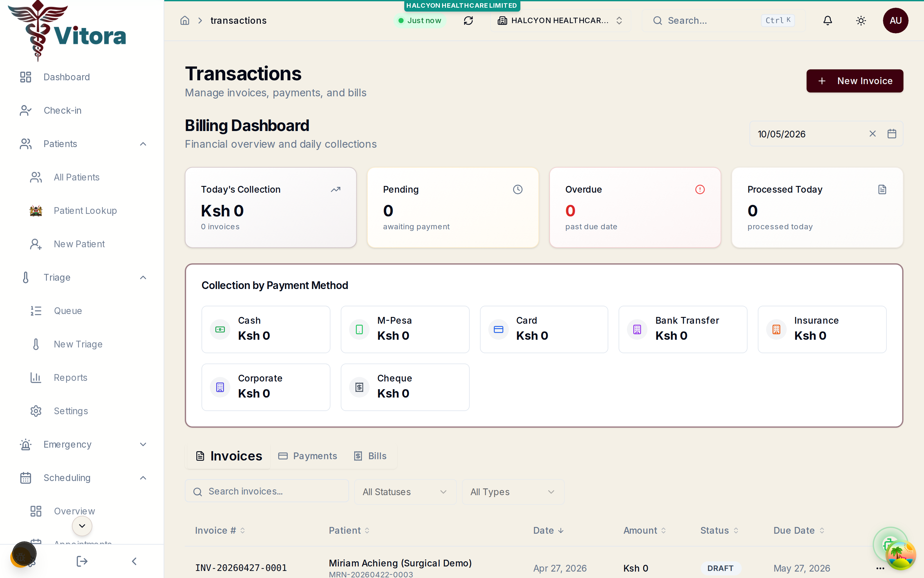Sort by Invoice # column
This screenshot has width=924, height=578.
click(x=220, y=530)
